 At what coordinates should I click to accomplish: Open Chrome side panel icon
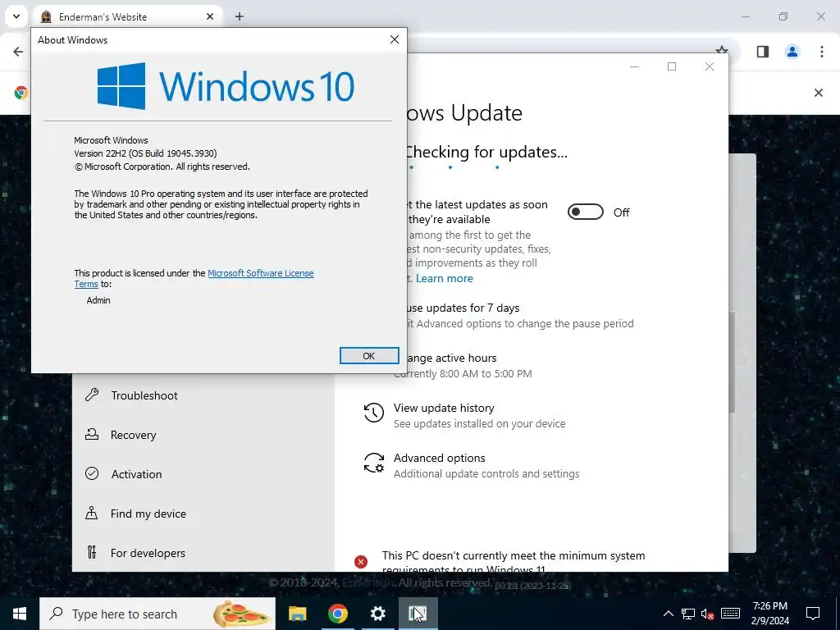click(x=763, y=52)
